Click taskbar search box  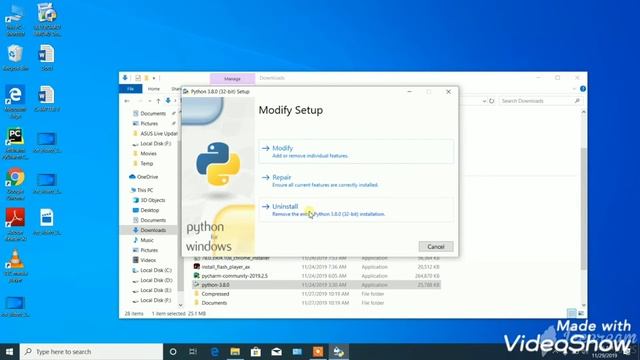(x=91, y=351)
